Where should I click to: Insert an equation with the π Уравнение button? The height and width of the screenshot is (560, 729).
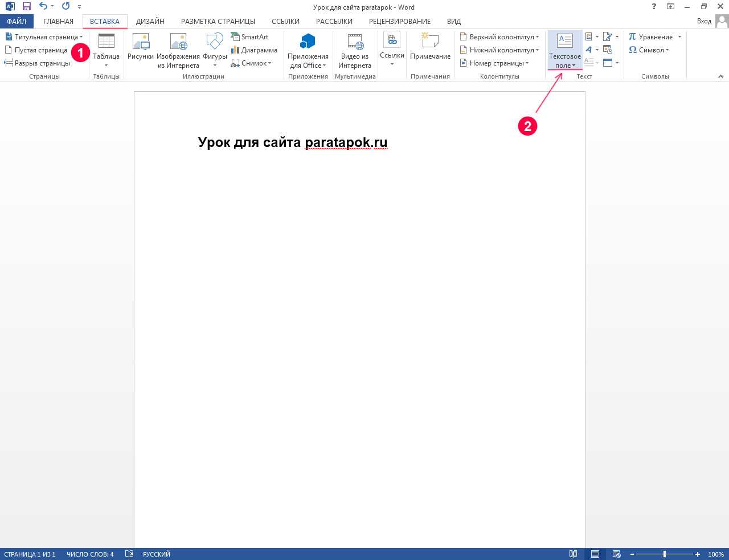651,37
